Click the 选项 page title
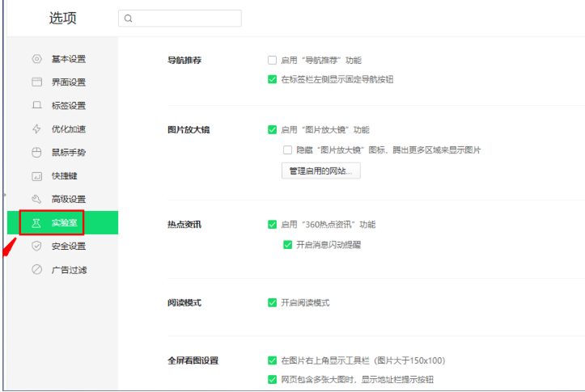This screenshot has width=585, height=392. (x=62, y=18)
